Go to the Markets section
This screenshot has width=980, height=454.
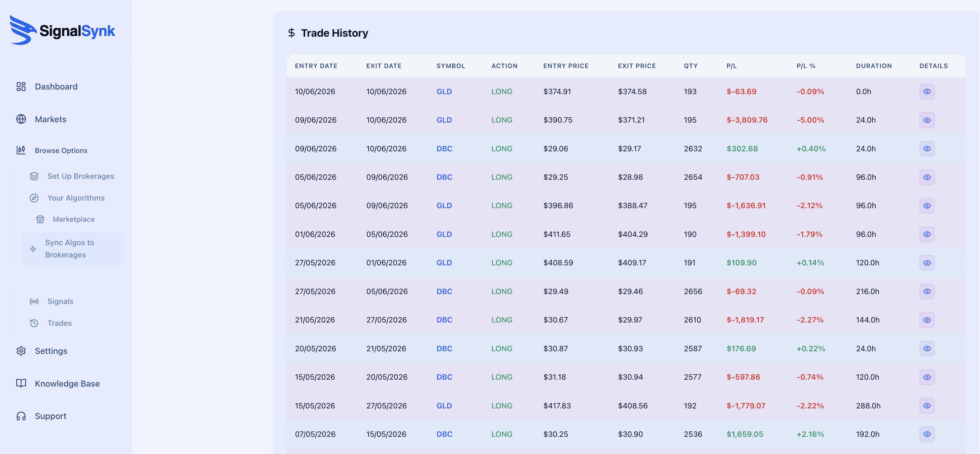pyautogui.click(x=51, y=119)
